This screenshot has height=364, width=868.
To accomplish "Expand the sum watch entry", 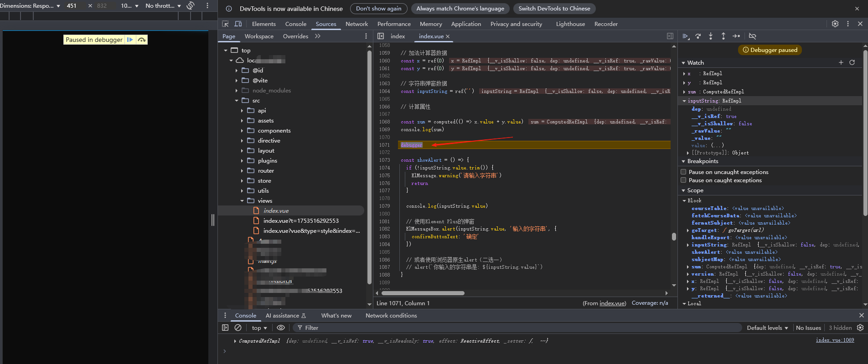I will click(x=684, y=92).
